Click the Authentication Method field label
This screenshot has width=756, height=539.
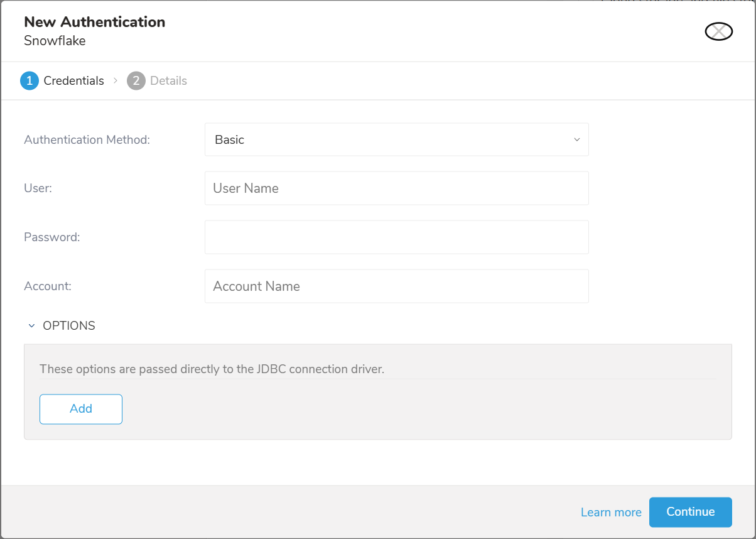click(x=87, y=139)
